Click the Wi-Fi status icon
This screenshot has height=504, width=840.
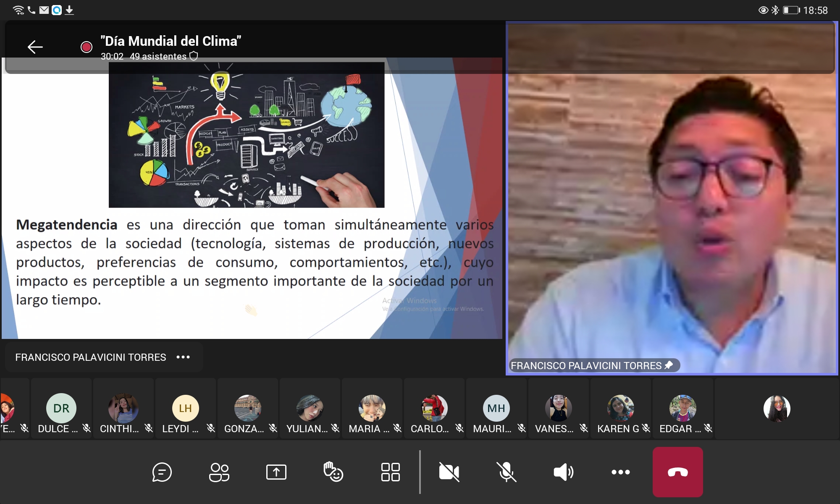(x=18, y=10)
